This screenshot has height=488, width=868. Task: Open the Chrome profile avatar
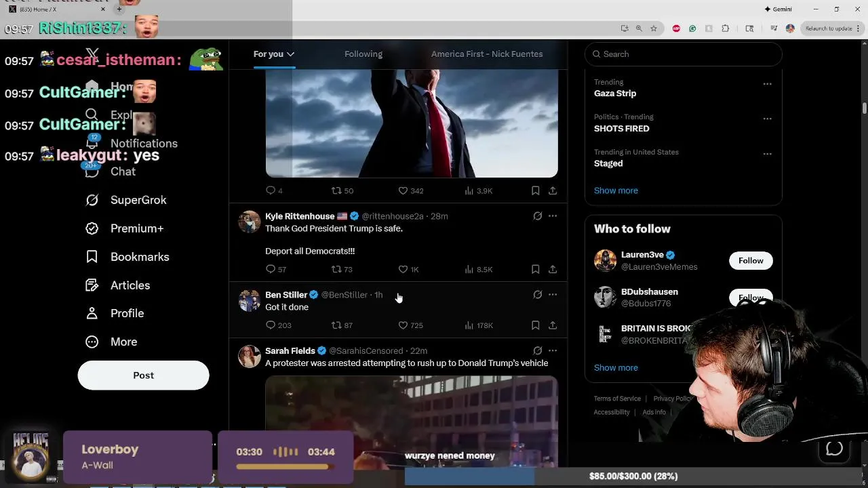click(x=790, y=28)
